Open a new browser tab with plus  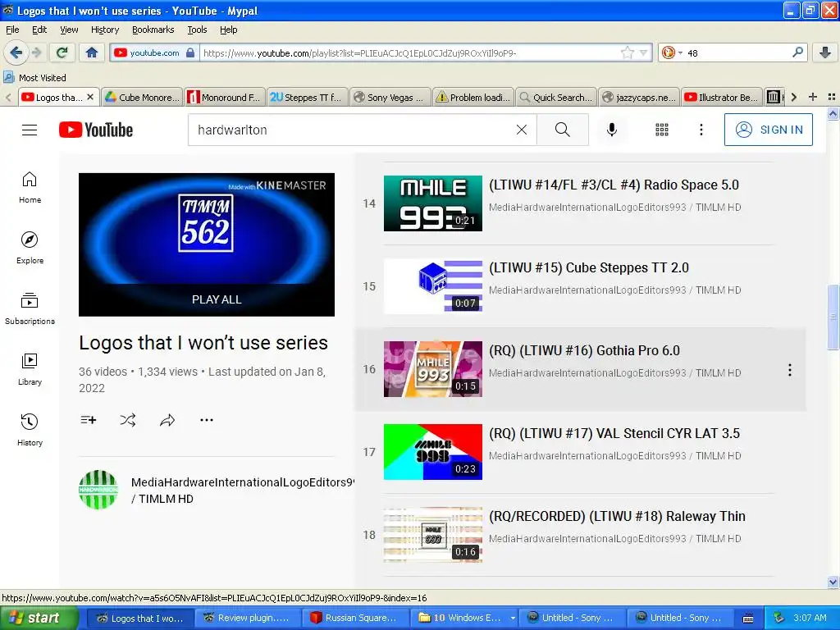[x=813, y=97]
